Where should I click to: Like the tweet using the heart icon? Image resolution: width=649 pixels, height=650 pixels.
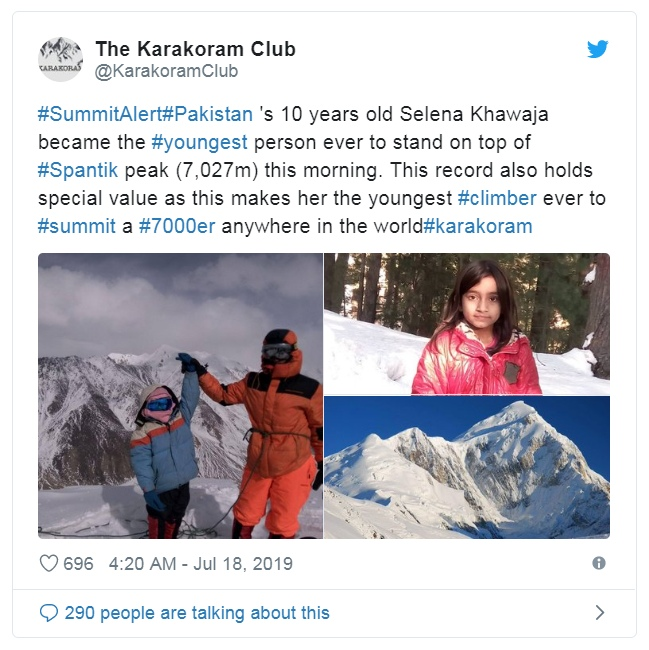pyautogui.click(x=49, y=564)
